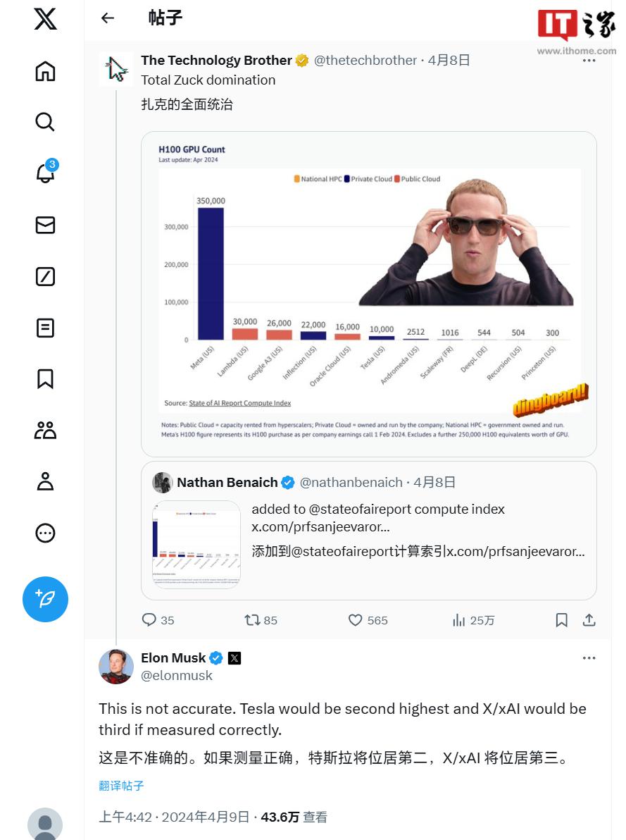Screen dimensions: 626x840
Task: Open the H100 GPU Count chart image
Action: 368,294
